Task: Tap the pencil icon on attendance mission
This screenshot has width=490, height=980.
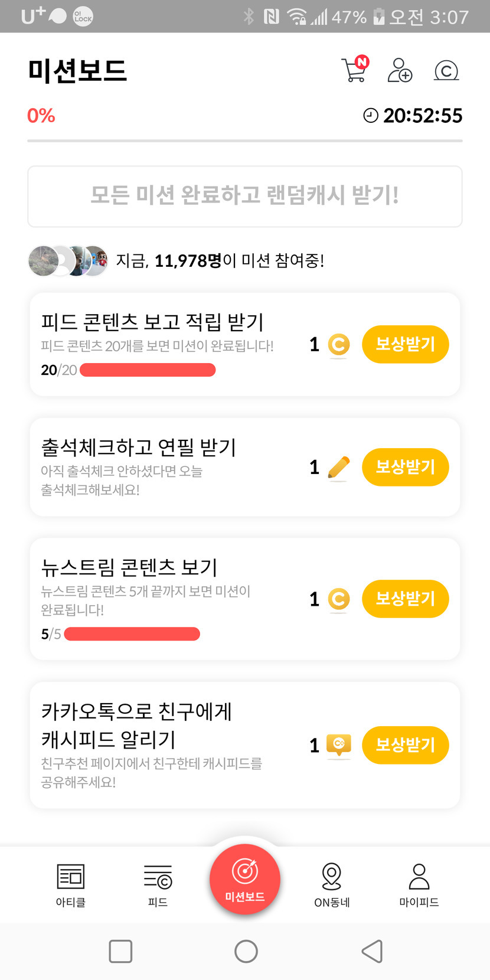Action: [x=338, y=468]
